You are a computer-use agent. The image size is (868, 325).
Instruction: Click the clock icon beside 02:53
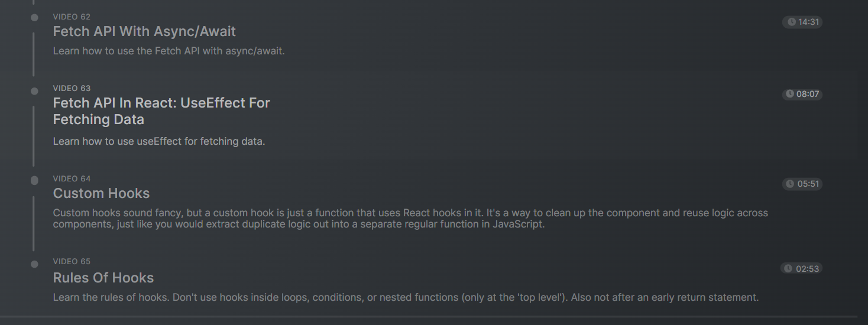tap(788, 269)
